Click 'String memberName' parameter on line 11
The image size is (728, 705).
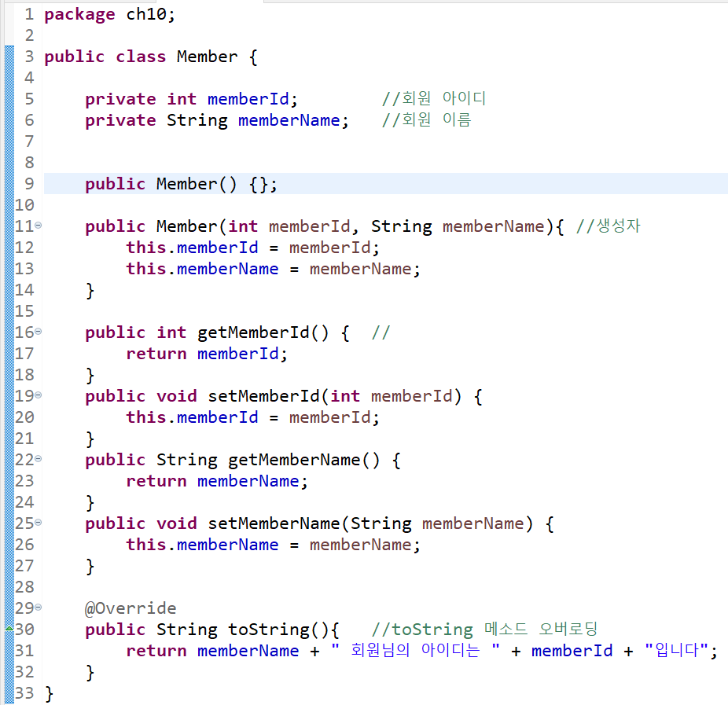458,226
